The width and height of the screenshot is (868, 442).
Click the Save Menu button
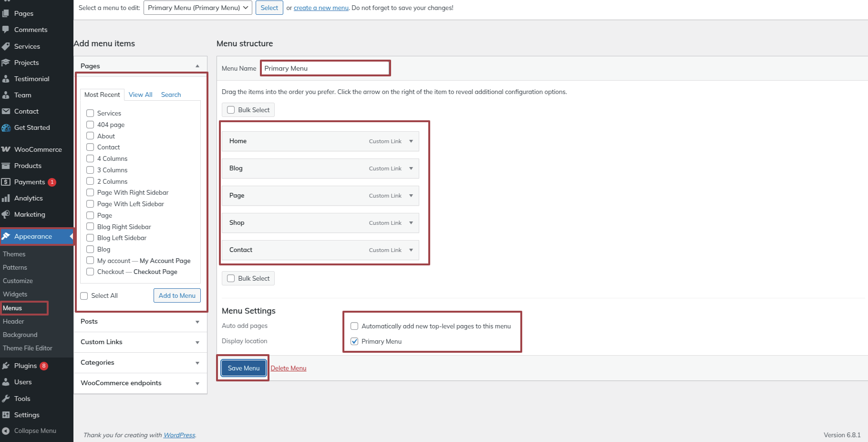tap(244, 368)
